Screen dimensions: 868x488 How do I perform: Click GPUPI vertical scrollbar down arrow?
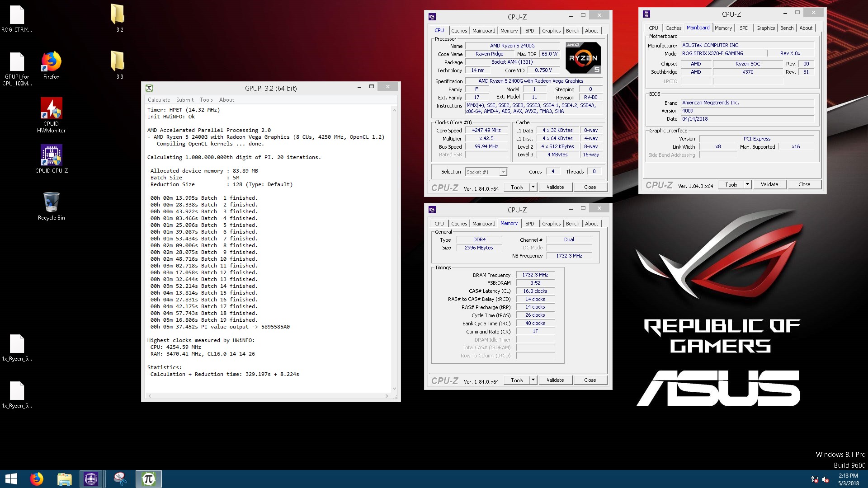coord(394,388)
